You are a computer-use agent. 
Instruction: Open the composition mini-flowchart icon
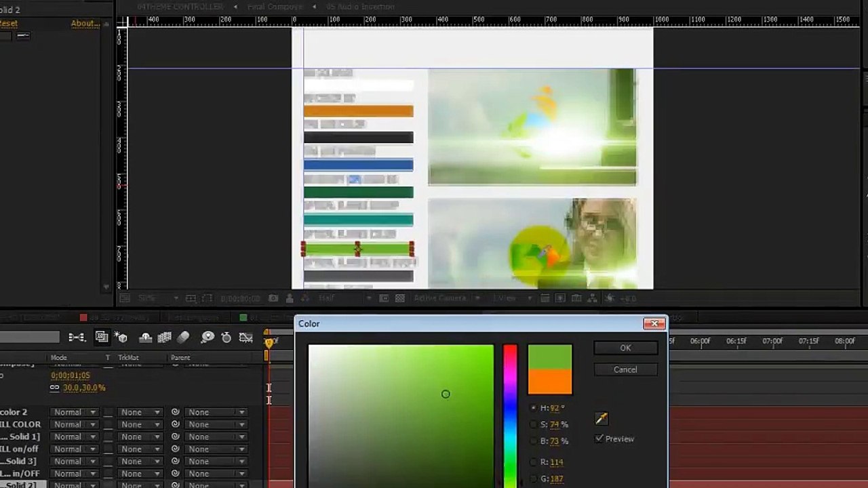(x=77, y=337)
